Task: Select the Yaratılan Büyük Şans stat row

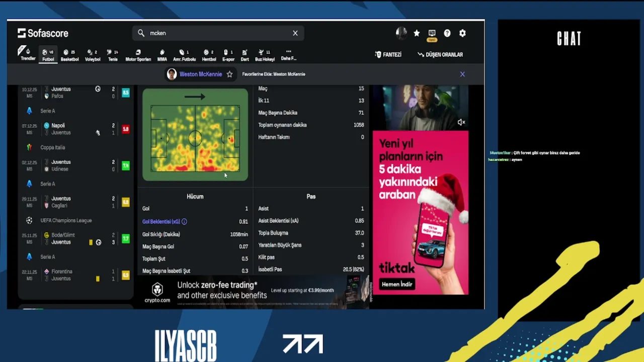Action: click(x=311, y=245)
